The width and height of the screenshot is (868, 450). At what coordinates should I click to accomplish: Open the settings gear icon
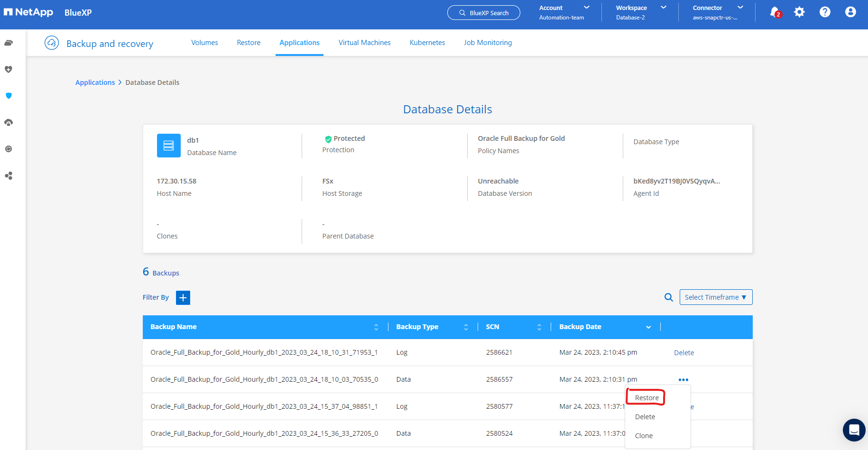(799, 12)
